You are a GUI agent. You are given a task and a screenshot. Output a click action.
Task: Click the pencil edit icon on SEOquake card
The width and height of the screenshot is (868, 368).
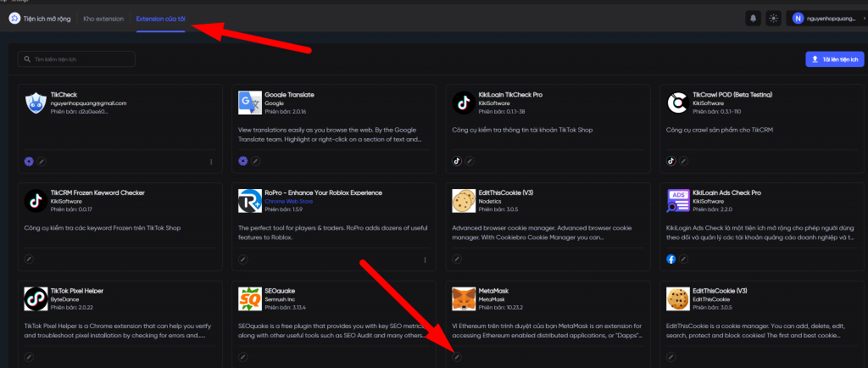tap(243, 357)
